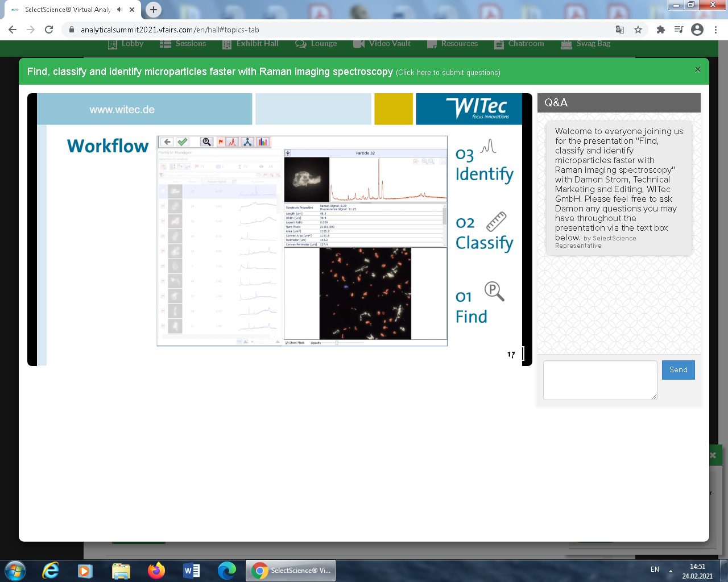Adjust the Opacity slider below the particle image

(337, 343)
